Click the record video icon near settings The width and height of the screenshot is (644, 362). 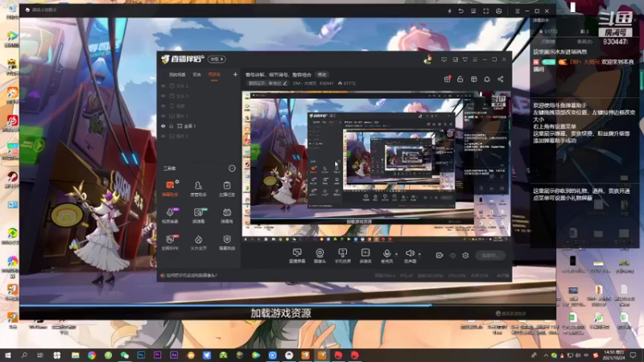(x=440, y=255)
